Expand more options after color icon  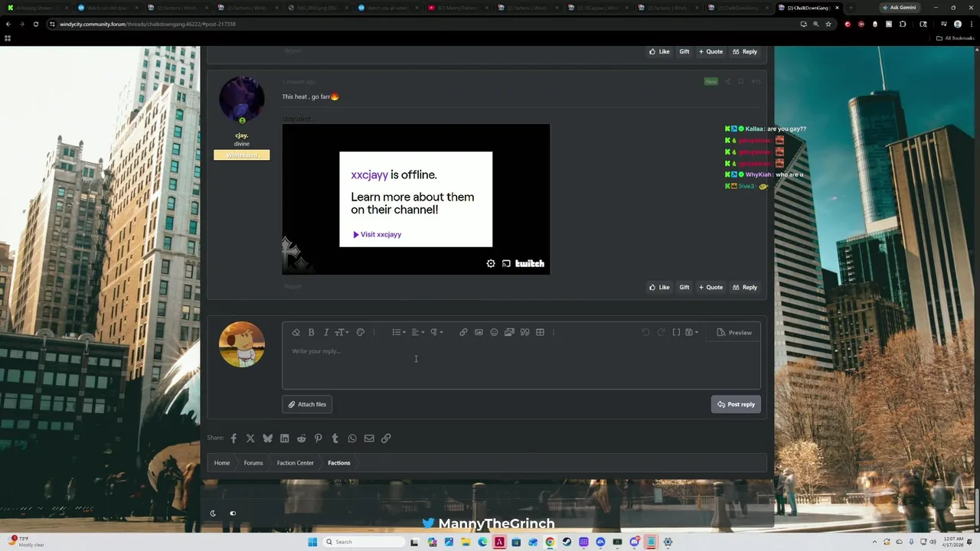[374, 332]
